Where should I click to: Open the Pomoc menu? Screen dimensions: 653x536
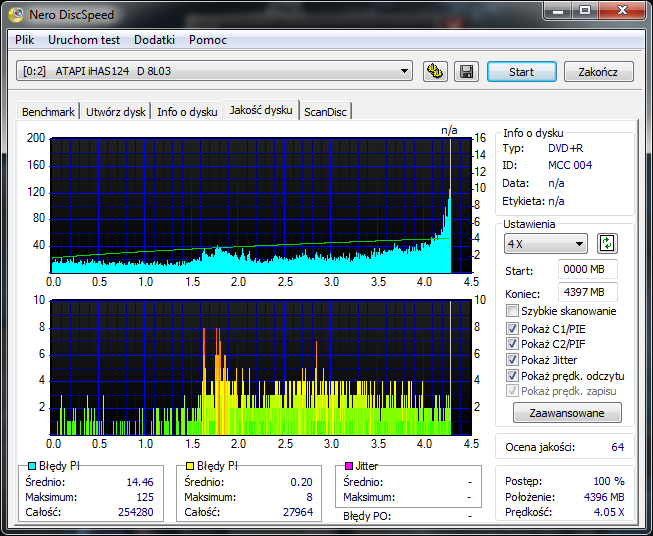[x=207, y=40]
